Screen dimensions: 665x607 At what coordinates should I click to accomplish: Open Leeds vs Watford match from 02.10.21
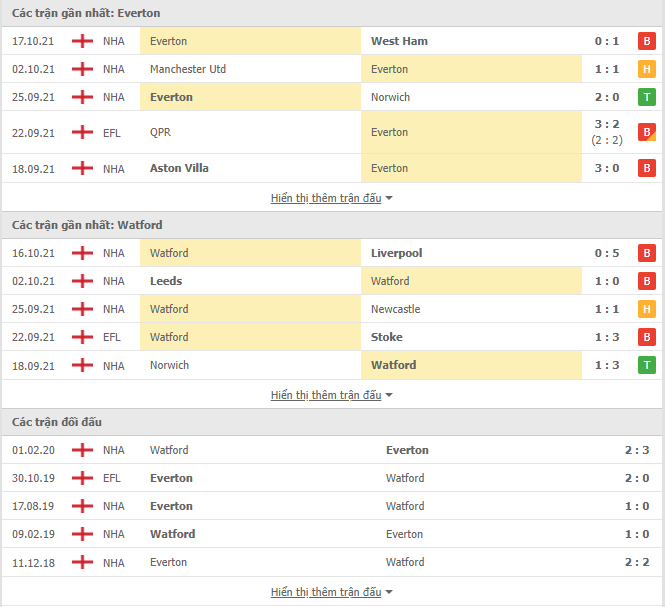click(332, 281)
